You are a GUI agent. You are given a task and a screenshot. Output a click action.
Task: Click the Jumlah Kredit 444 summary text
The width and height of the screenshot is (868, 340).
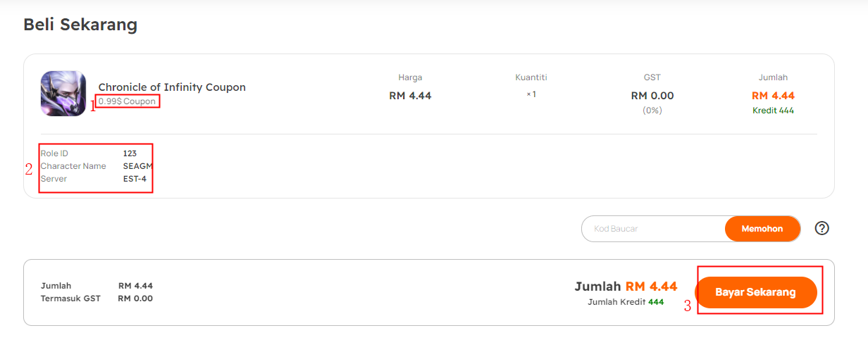(626, 302)
